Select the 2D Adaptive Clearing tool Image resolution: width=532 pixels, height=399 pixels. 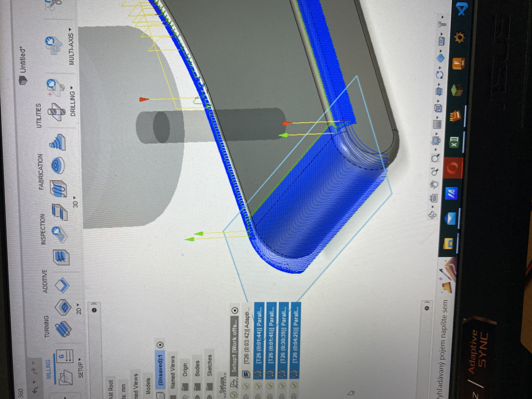pyautogui.click(x=63, y=307)
